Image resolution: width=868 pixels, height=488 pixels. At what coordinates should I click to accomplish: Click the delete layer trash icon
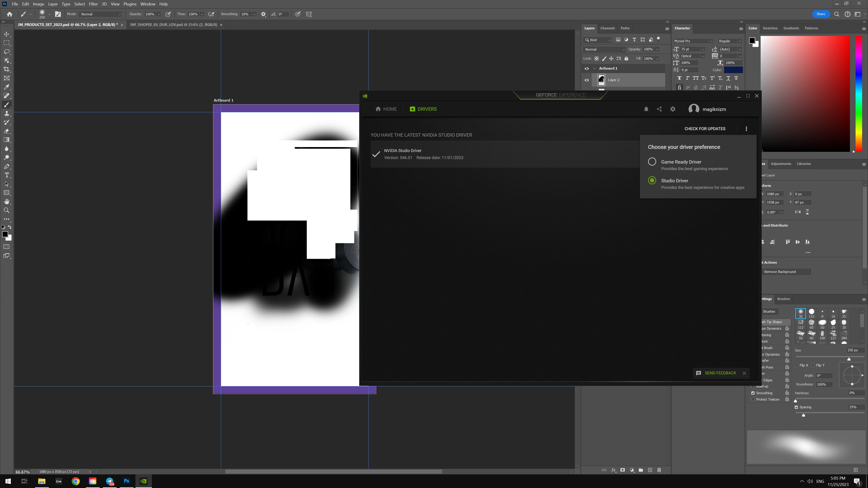click(x=659, y=470)
